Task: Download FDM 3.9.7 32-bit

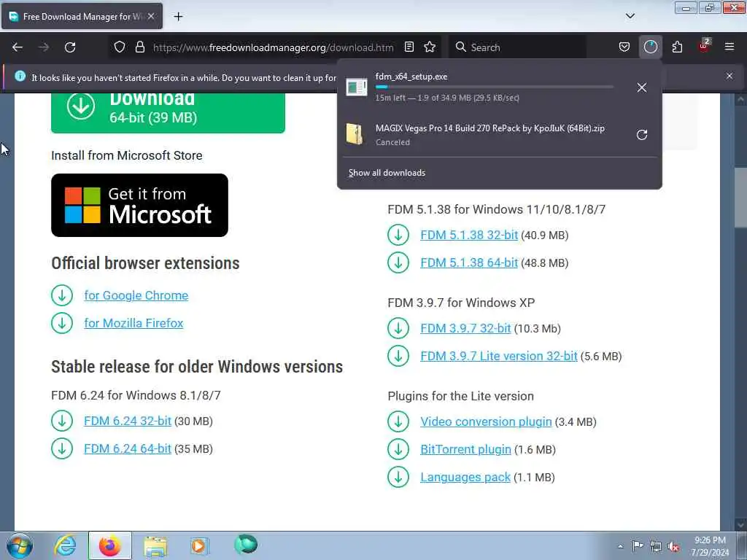Action: coord(465,329)
